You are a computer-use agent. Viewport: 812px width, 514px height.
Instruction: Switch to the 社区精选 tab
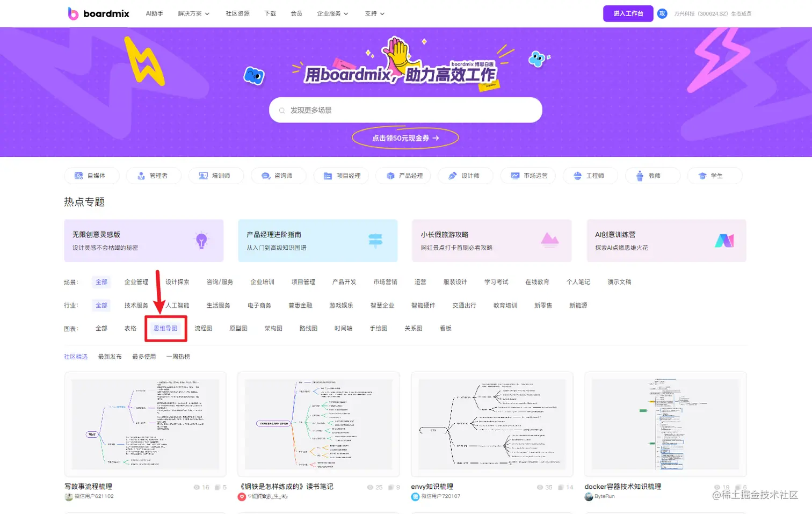[76, 357]
